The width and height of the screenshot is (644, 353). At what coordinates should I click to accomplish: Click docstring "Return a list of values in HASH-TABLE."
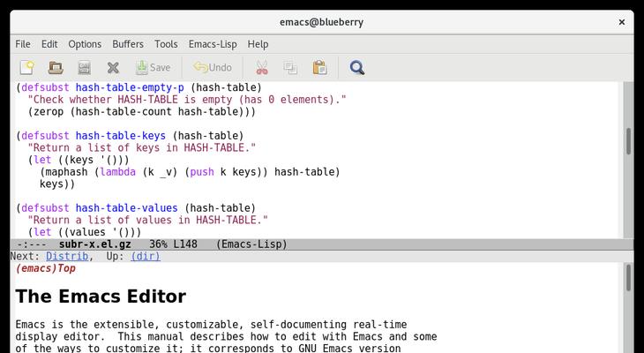coord(148,221)
